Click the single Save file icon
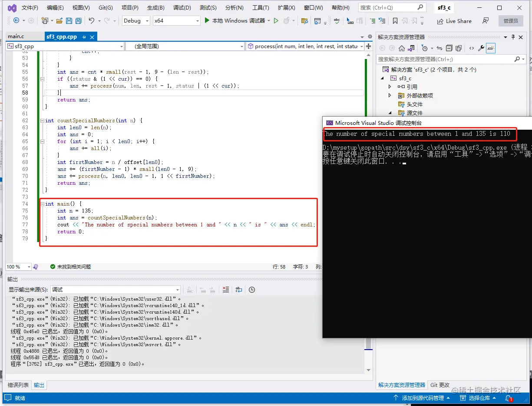This screenshot has height=406, width=532. click(x=69, y=21)
